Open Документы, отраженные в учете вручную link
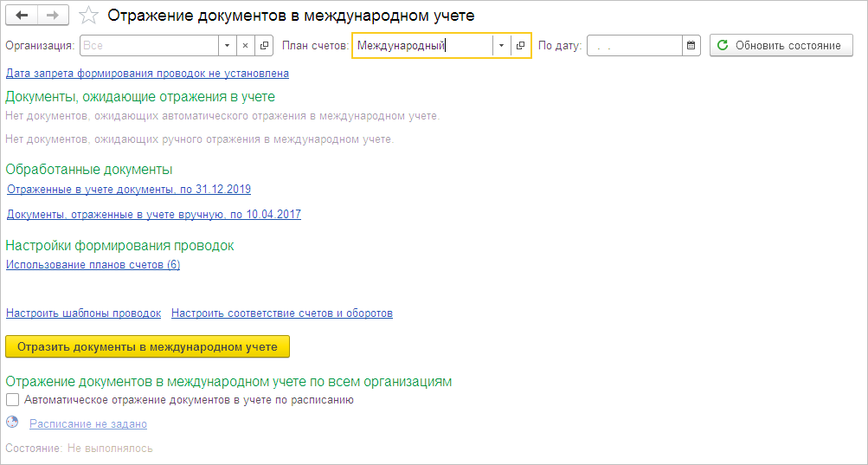 154,215
